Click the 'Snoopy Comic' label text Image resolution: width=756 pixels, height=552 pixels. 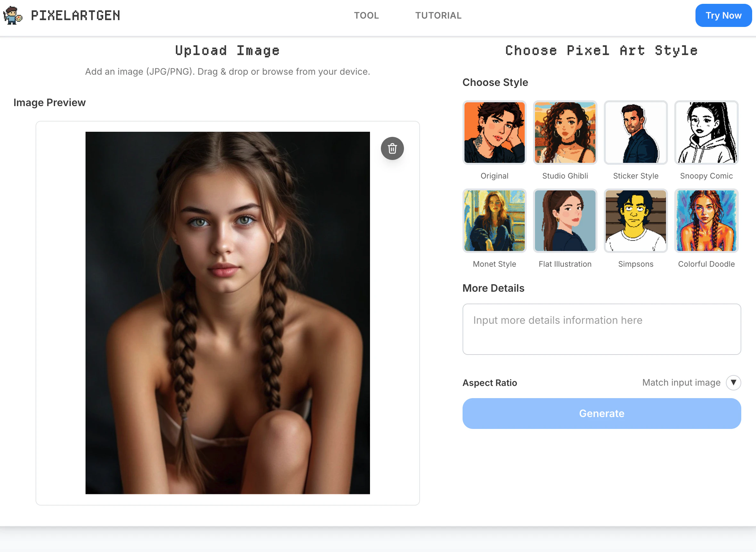click(x=706, y=176)
